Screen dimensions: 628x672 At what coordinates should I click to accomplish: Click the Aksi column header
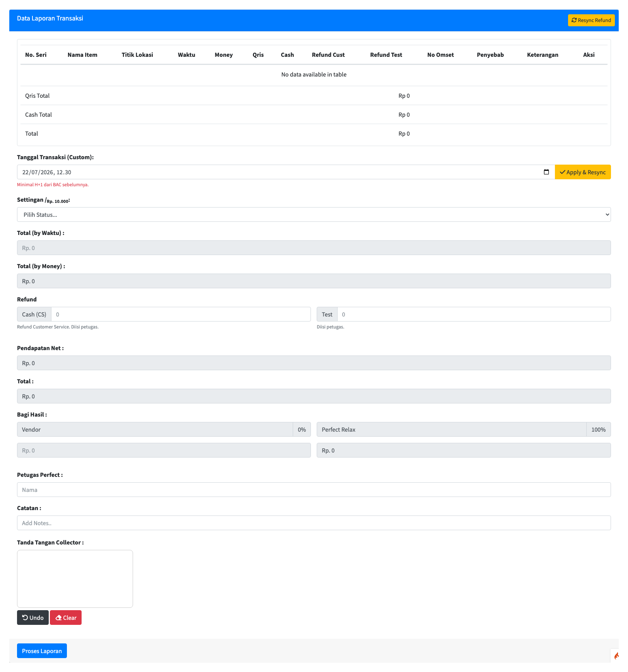point(589,55)
